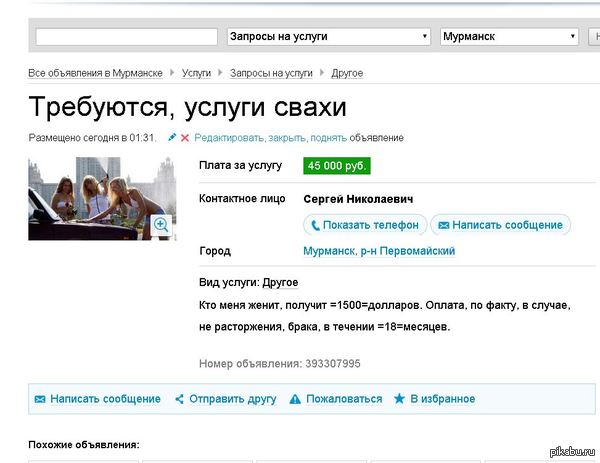Click the 45 000 руб. price badge
The width and height of the screenshot is (600, 463).
pos(337,166)
